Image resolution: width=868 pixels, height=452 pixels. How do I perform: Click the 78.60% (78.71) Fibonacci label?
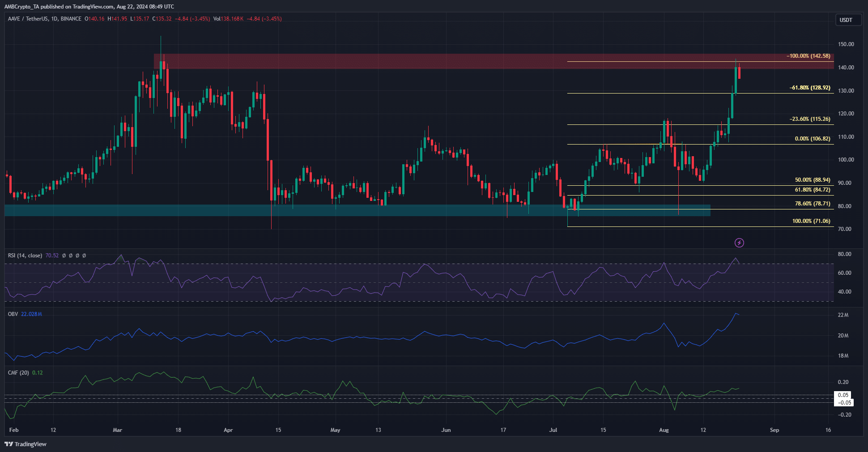813,204
